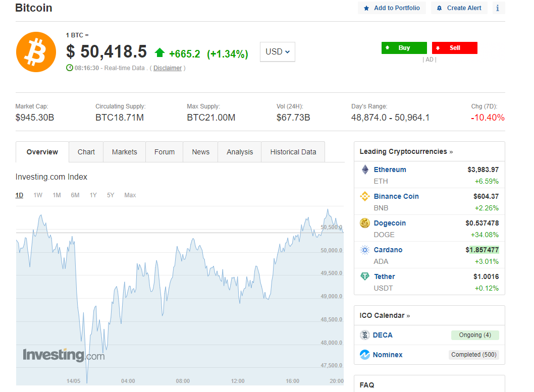The image size is (534, 392).
Task: Click the $67.73B 24H volume value
Action: pos(293,118)
